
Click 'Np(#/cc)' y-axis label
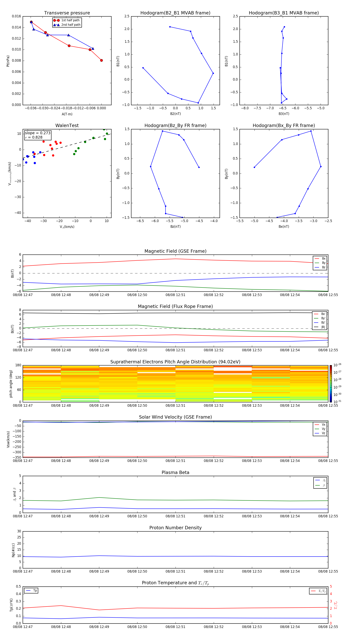tap(13, 550)
